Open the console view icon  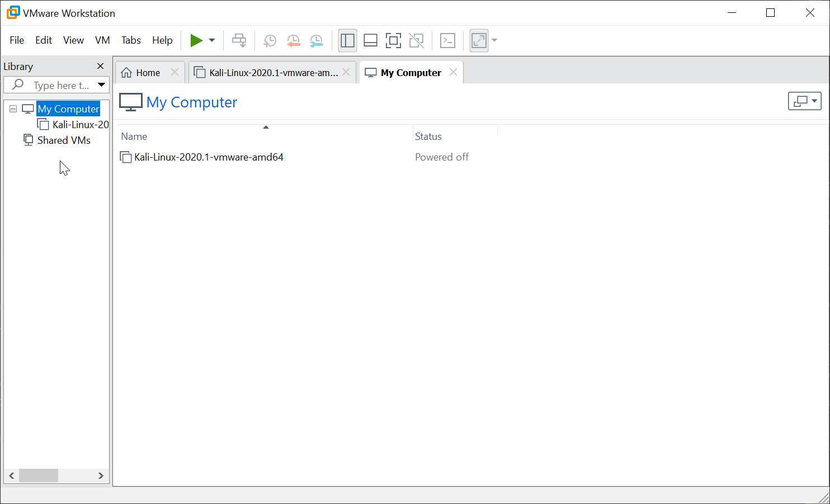click(447, 40)
